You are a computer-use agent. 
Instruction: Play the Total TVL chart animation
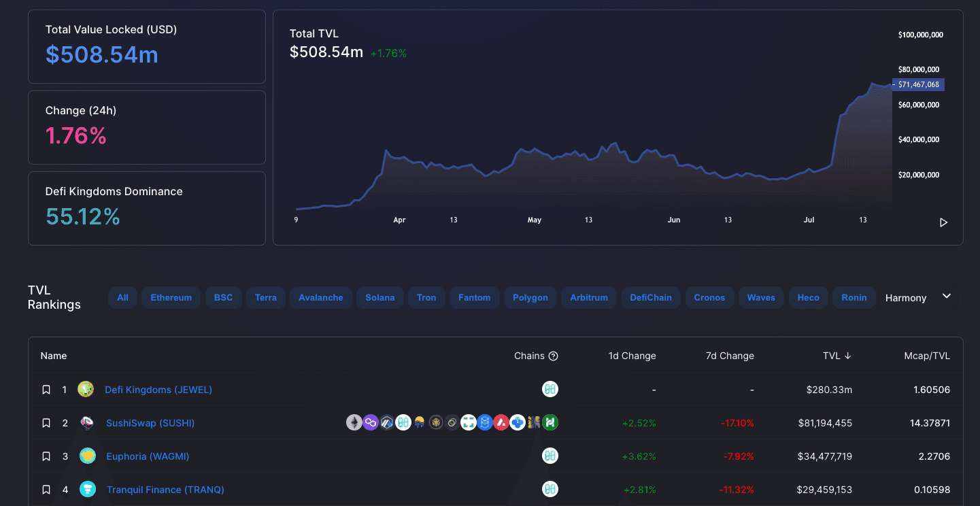[943, 222]
